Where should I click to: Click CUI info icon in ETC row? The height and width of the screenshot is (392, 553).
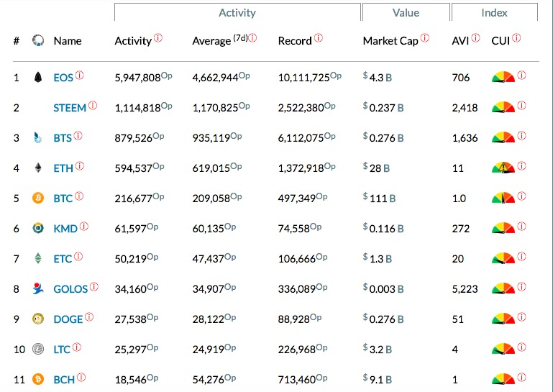point(521,256)
